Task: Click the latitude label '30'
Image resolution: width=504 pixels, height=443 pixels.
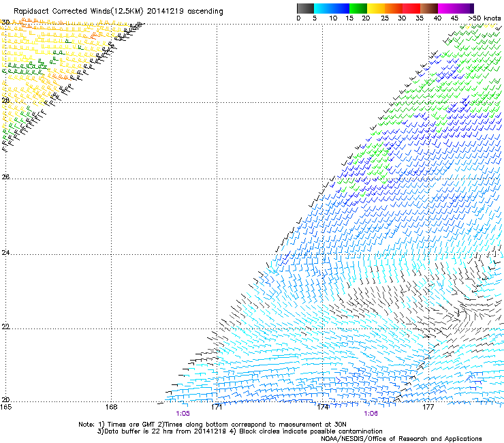Action: pos(5,22)
